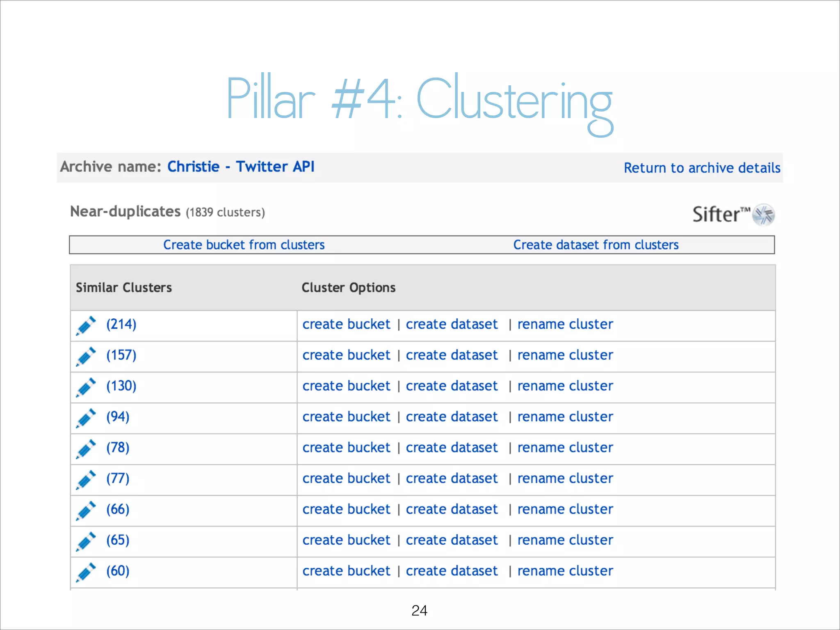The image size is (840, 630).
Task: Open the (77) cluster
Action: coord(118,478)
